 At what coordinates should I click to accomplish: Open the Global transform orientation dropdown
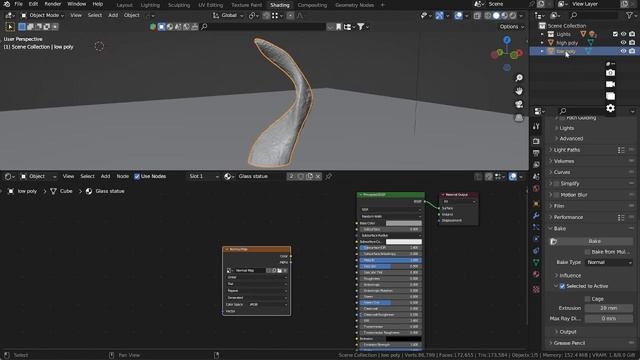tap(228, 16)
